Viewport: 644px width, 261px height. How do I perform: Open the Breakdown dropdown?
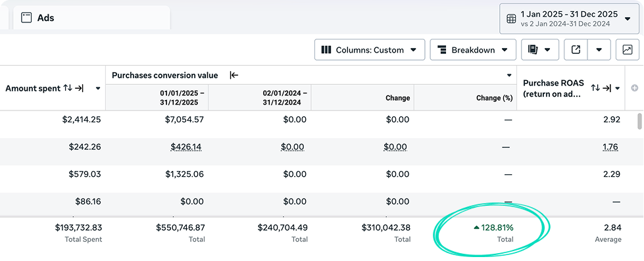click(x=473, y=50)
